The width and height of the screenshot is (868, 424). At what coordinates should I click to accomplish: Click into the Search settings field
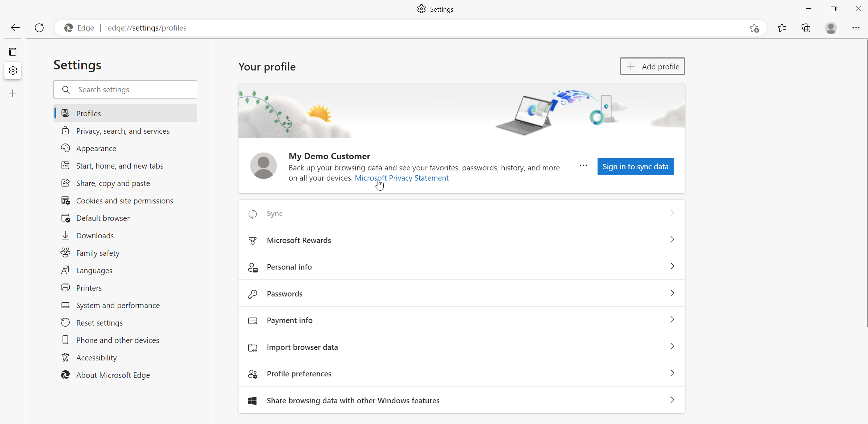(x=125, y=89)
